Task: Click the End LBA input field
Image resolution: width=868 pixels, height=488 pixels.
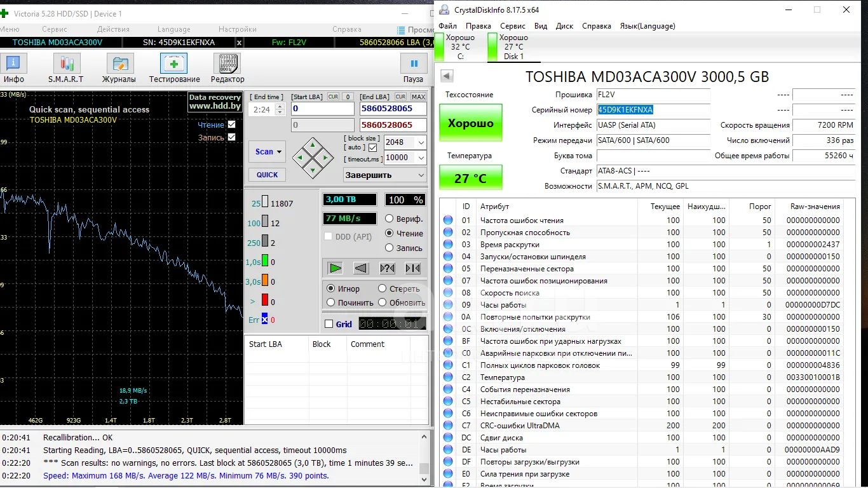Action: 393,109
